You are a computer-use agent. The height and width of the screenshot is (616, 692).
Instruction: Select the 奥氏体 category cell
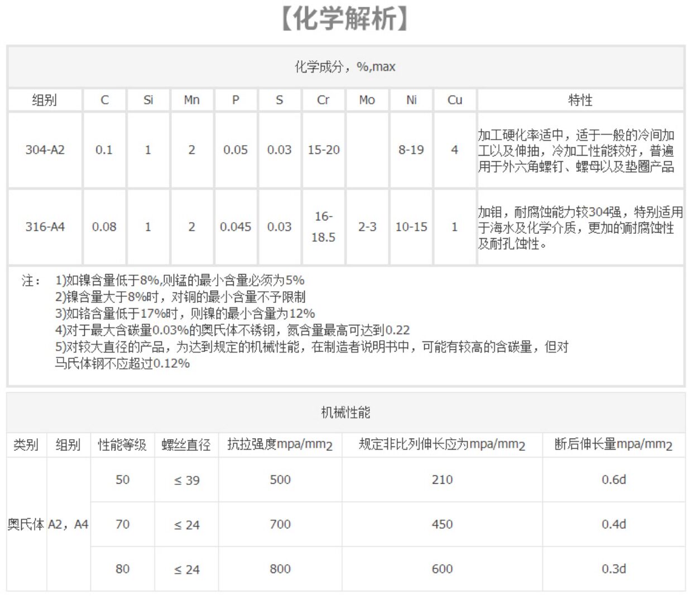pos(26,524)
